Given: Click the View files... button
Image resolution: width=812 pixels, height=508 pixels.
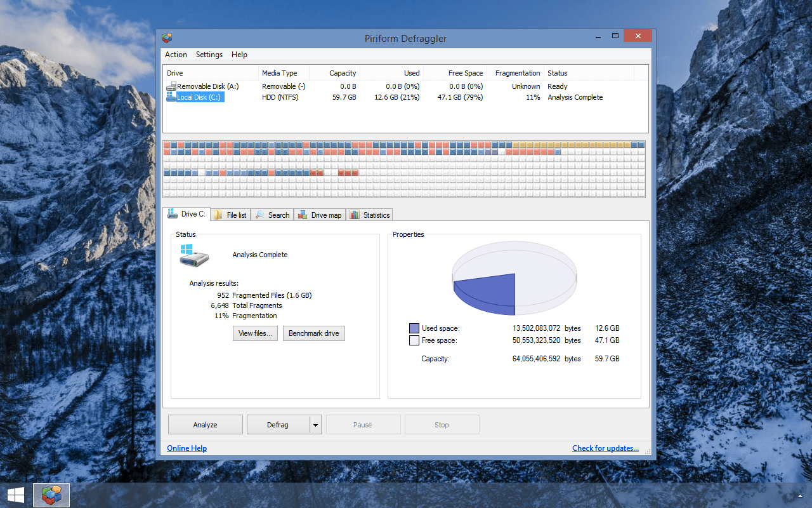Looking at the screenshot, I should [x=255, y=333].
